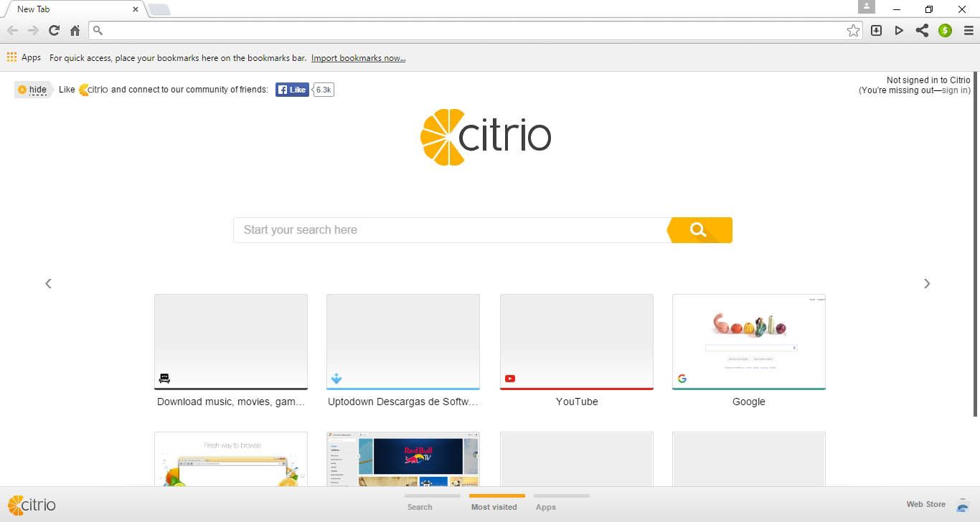This screenshot has height=522, width=980.
Task: Click the browser forward arrow
Action: [x=33, y=30]
